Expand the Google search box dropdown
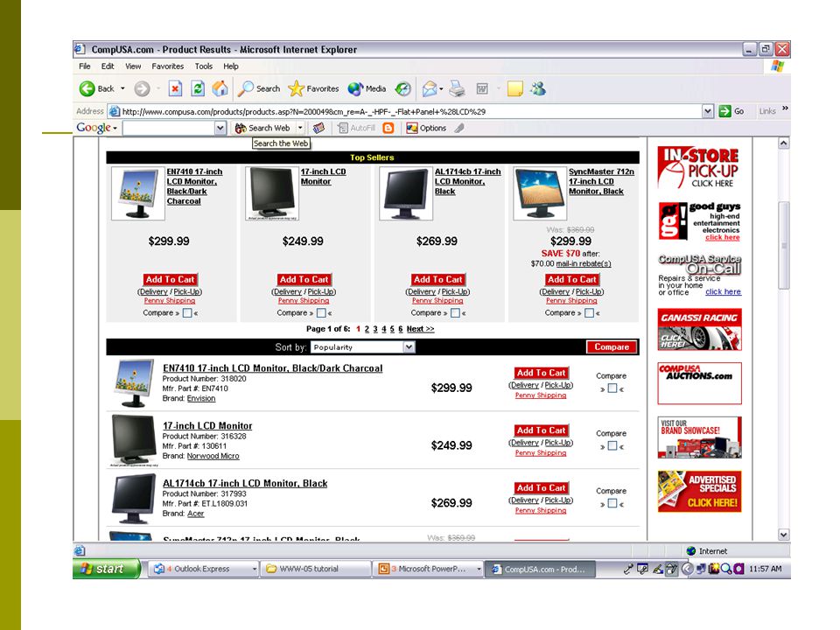This screenshot has width=840, height=630. point(220,128)
